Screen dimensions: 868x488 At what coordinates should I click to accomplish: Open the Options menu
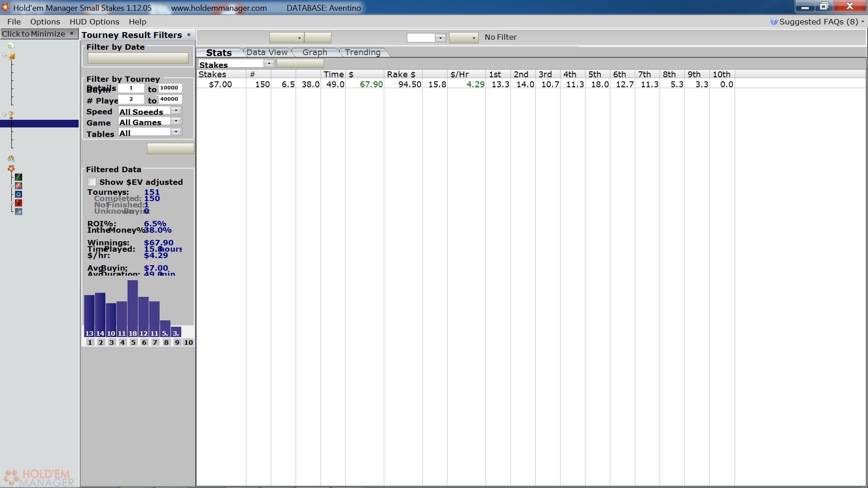tap(45, 22)
